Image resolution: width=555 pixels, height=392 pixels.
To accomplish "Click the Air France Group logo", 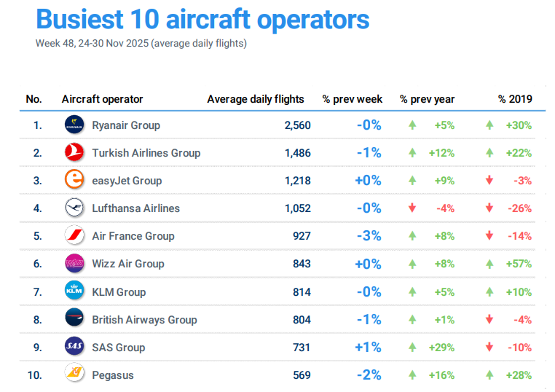I will coord(74,235).
